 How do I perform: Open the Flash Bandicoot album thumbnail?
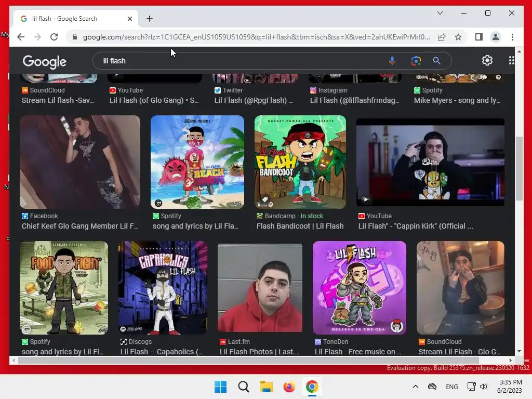pyautogui.click(x=300, y=162)
